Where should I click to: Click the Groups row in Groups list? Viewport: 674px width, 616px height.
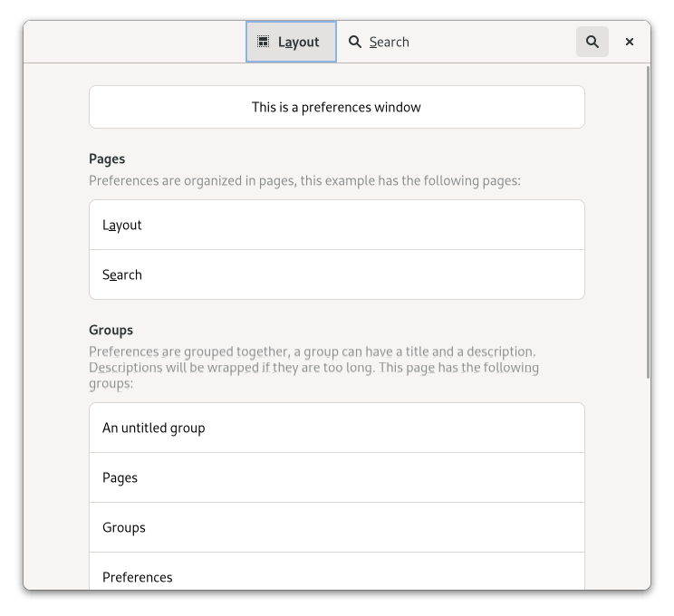336,527
